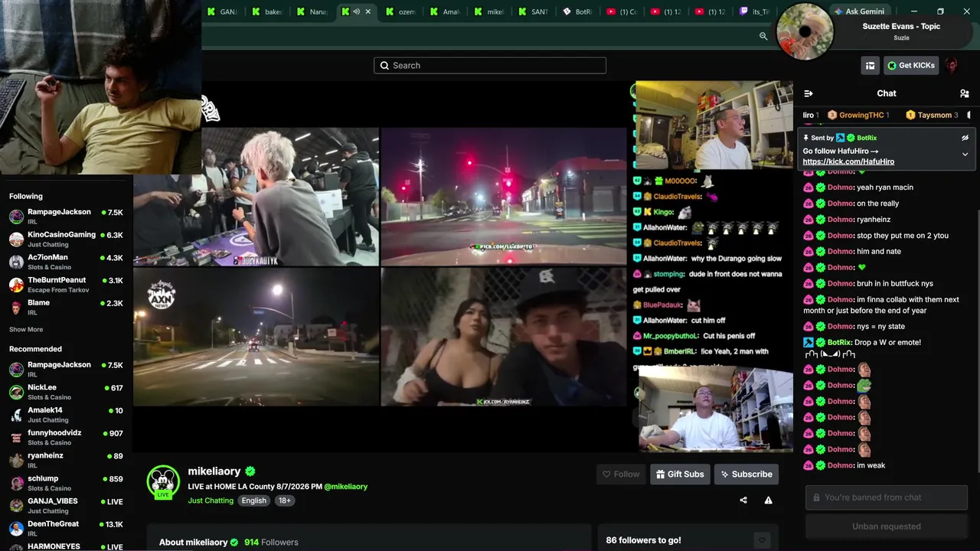Click the "86 followers to go!" goal text
Viewport: 980px width, 551px height.
coord(643,540)
